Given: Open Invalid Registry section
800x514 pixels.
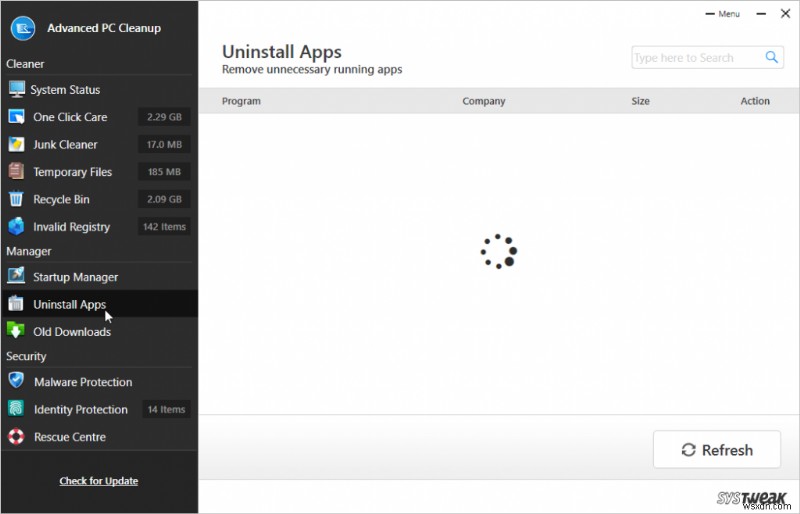Looking at the screenshot, I should tap(99, 227).
